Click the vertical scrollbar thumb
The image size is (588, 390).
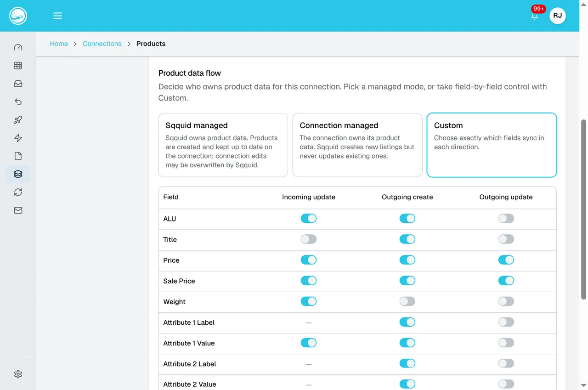[x=584, y=209]
